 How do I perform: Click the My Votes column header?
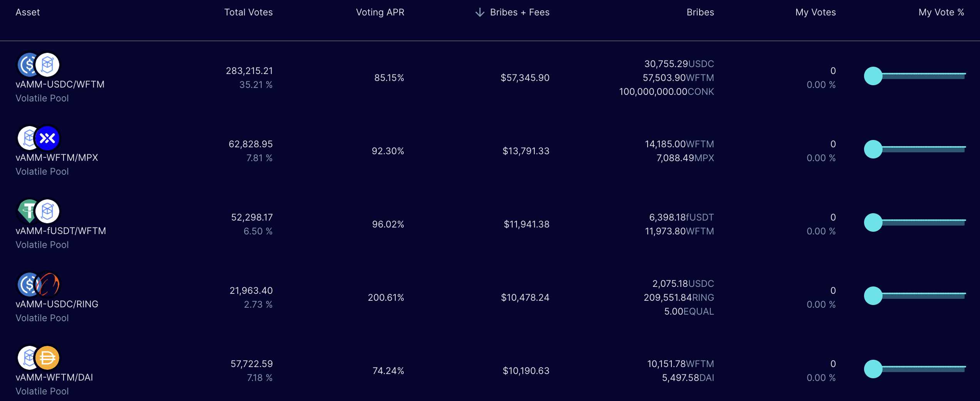point(815,12)
